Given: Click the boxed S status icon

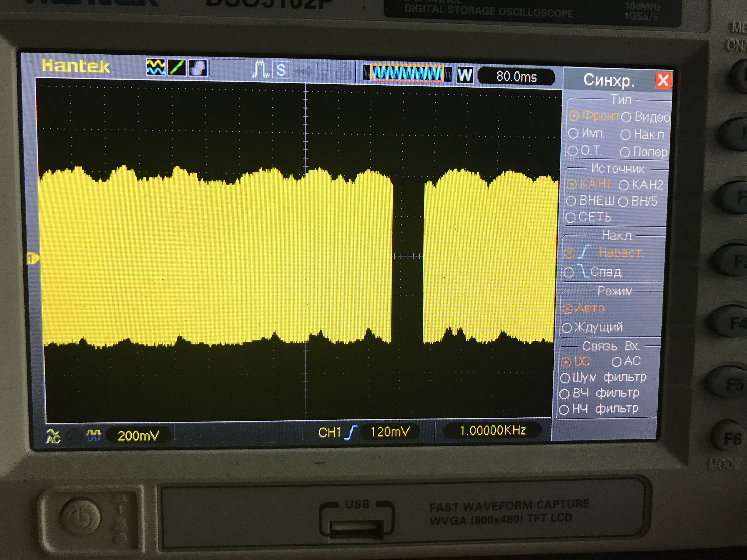Looking at the screenshot, I should pos(281,70).
